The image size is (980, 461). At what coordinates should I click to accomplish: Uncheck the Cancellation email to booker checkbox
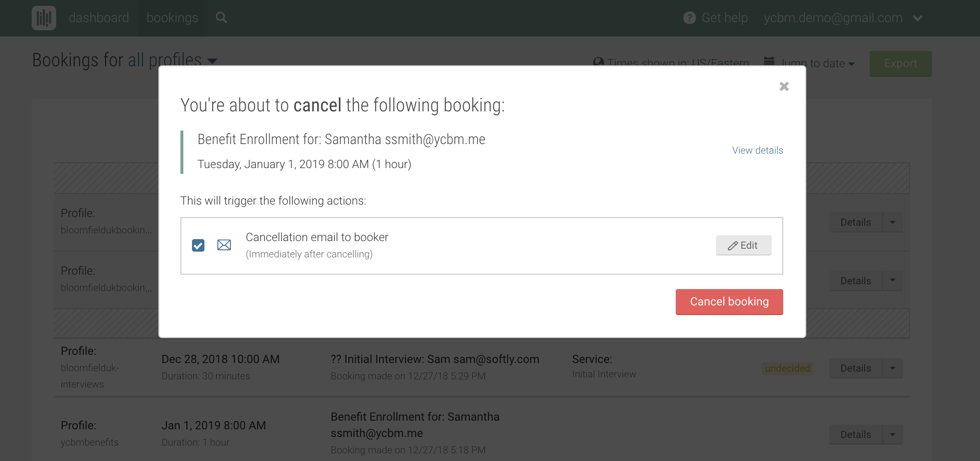click(198, 245)
